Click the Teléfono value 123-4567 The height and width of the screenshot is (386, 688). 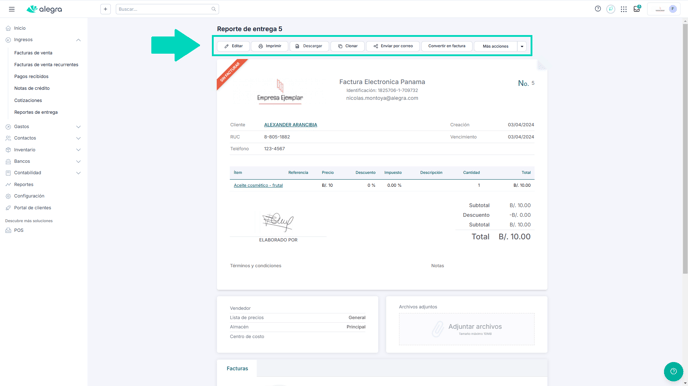point(274,149)
